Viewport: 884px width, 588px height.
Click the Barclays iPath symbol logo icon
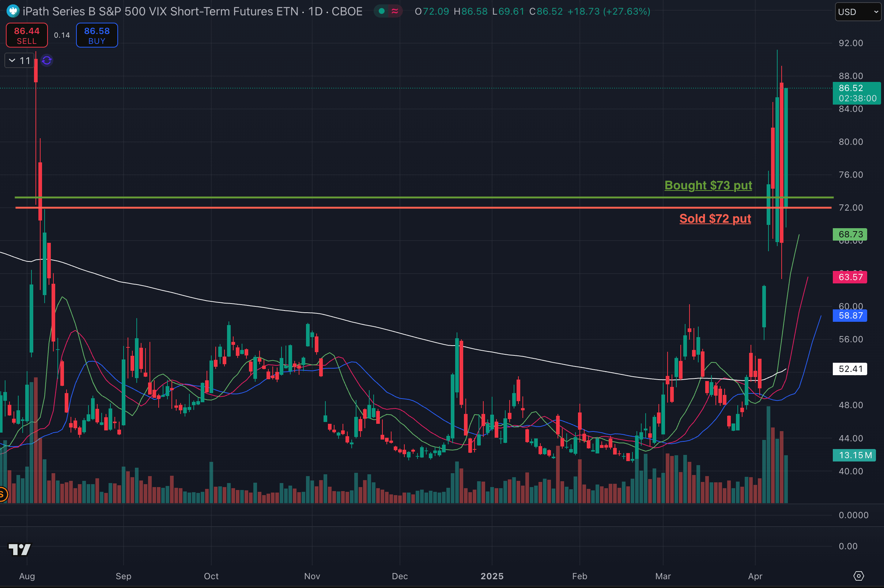pyautogui.click(x=13, y=11)
